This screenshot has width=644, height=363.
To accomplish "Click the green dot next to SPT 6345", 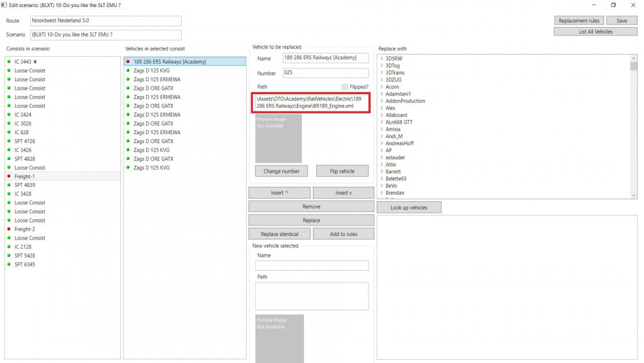I will [x=9, y=264].
